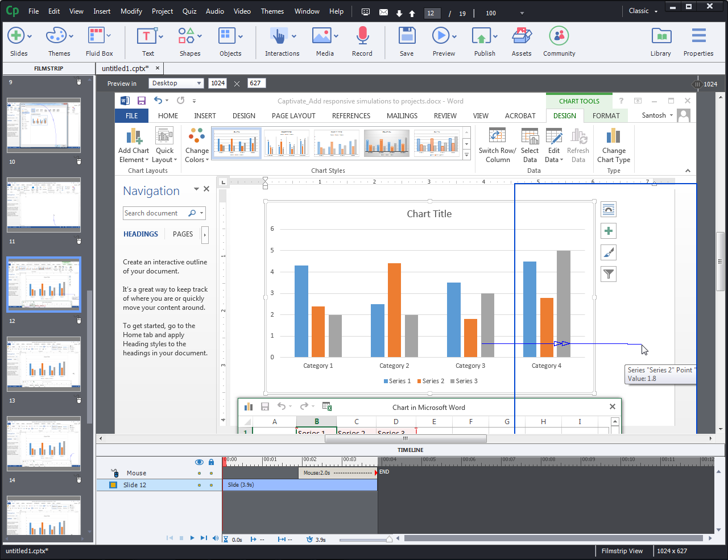The image size is (728, 560).
Task: Stop timeline playback
Action: coord(181,538)
